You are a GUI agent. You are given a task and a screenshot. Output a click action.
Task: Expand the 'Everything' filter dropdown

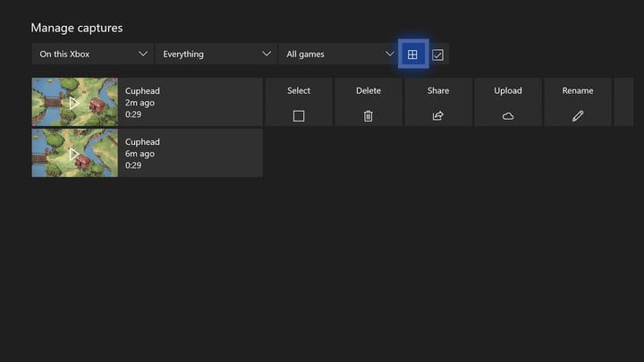point(216,55)
